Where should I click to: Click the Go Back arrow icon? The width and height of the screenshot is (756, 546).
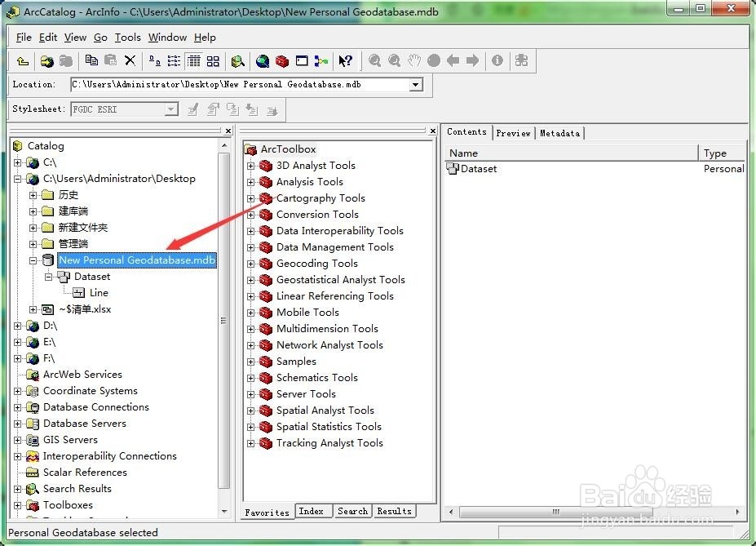pos(453,60)
